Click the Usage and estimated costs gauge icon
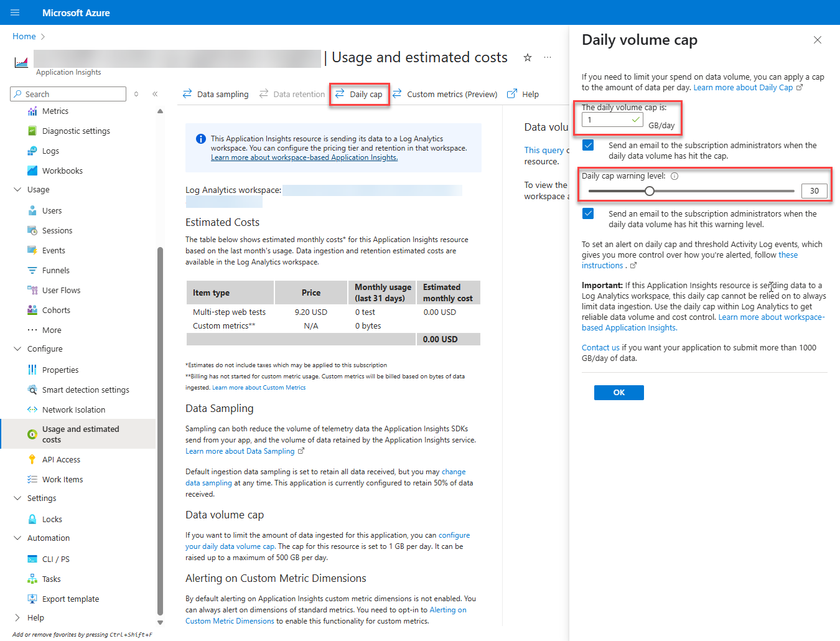The height and width of the screenshot is (641, 840). tap(32, 434)
